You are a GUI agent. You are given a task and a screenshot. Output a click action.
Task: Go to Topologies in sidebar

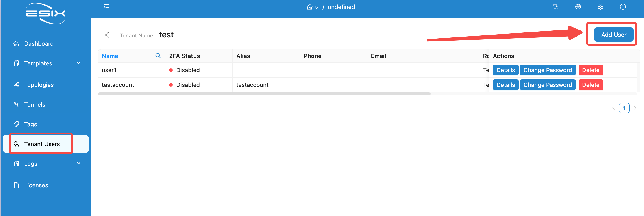coord(39,85)
